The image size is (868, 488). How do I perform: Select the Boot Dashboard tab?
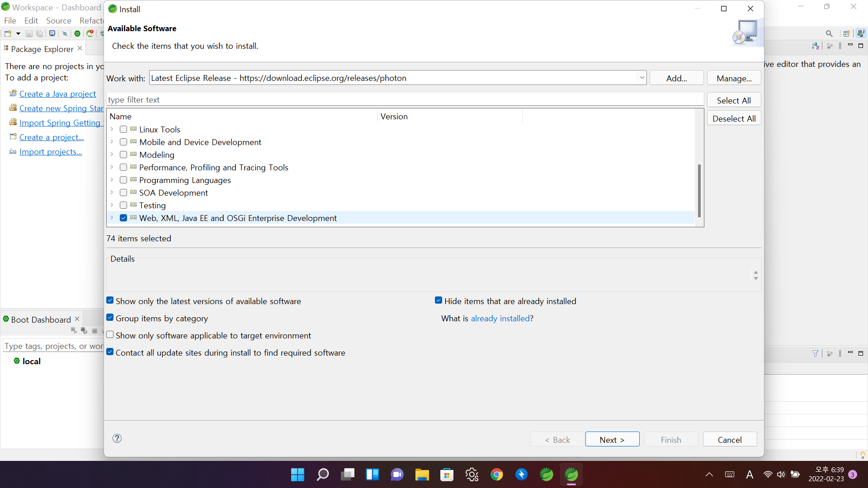click(x=41, y=319)
